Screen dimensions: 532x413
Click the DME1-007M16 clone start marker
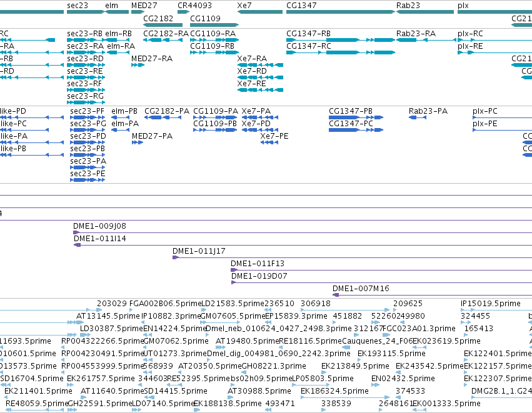click(336, 296)
